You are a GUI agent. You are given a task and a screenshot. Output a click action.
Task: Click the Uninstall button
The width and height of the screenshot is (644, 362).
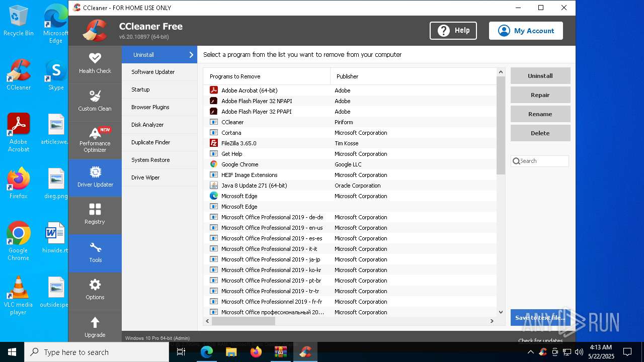(x=540, y=76)
